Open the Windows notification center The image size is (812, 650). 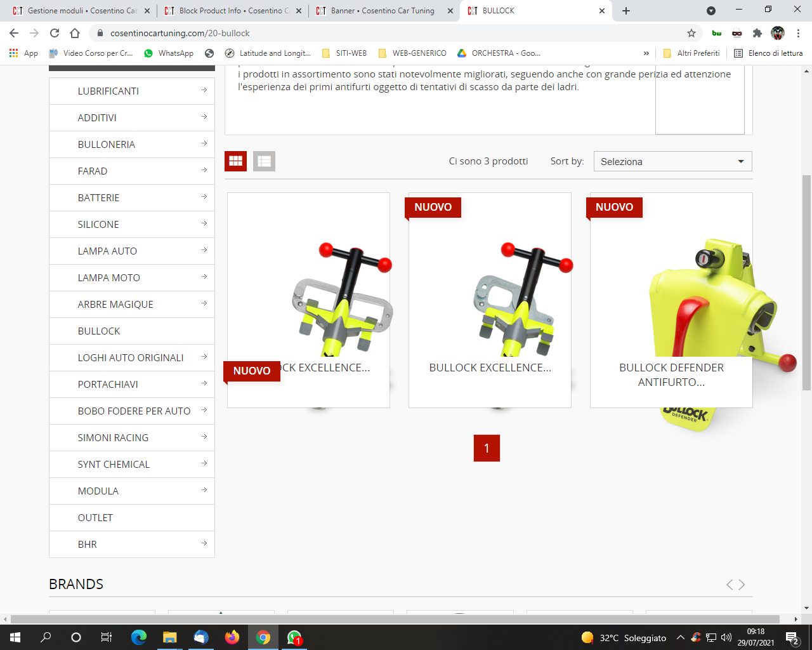click(792, 637)
